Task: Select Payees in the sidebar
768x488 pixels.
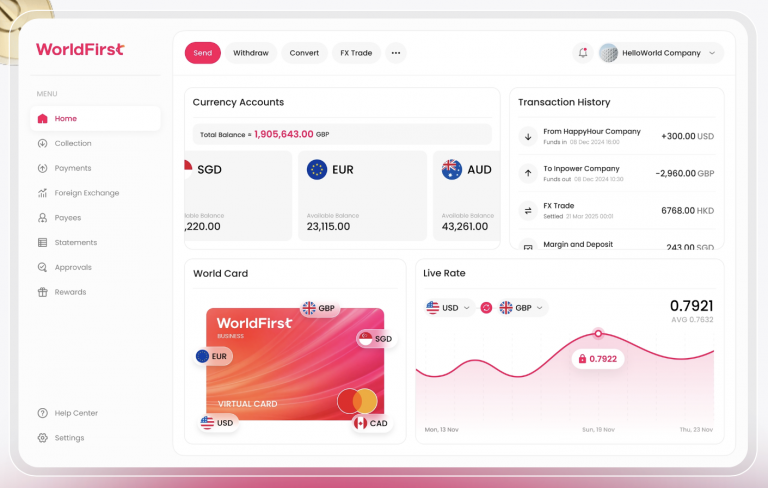Action: tap(96, 218)
